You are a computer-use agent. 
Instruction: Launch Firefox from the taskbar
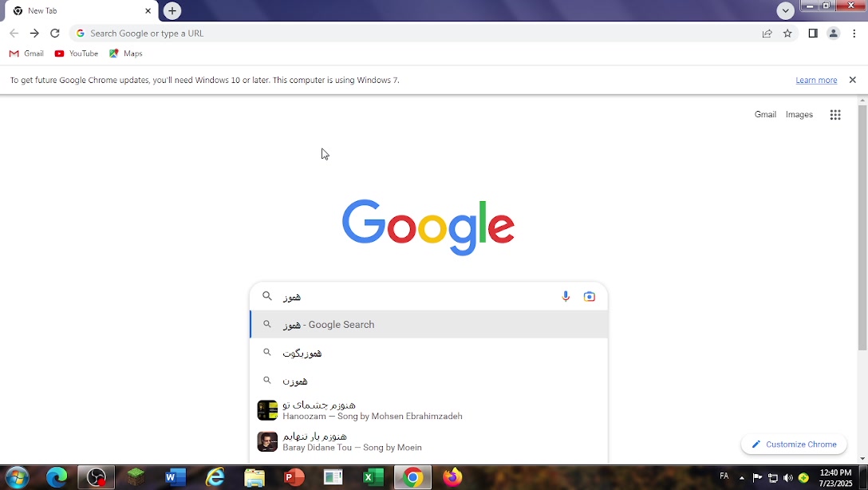click(x=452, y=477)
